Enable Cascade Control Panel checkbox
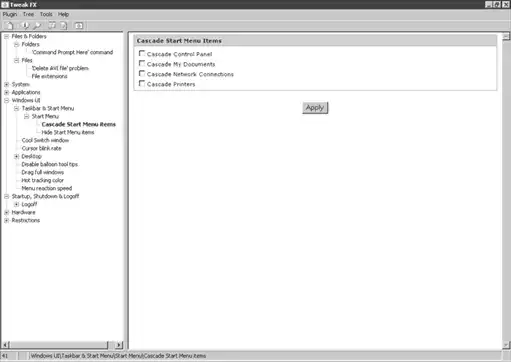The width and height of the screenshot is (511, 362). tap(142, 53)
